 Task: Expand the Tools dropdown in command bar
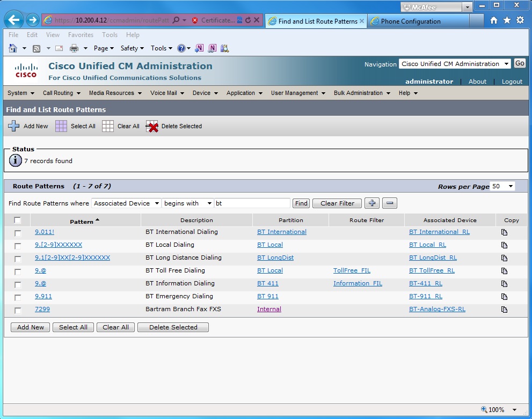pos(162,48)
